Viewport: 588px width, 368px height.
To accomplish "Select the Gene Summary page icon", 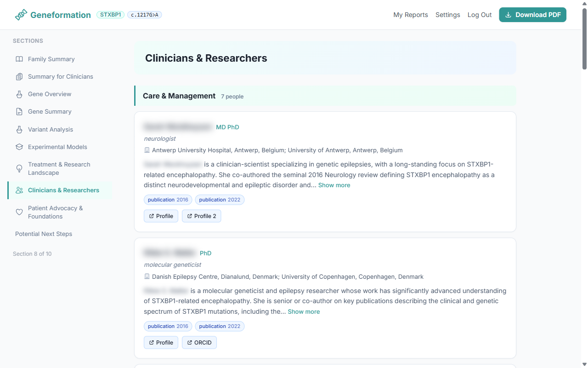I will click(19, 111).
